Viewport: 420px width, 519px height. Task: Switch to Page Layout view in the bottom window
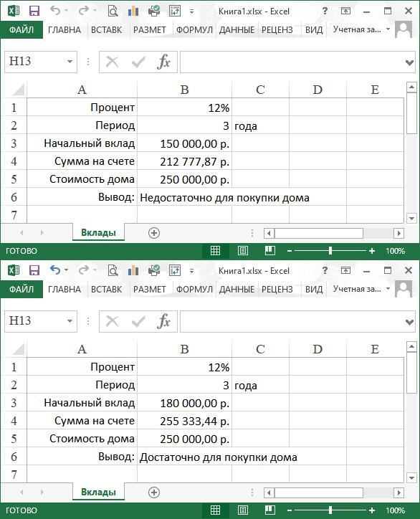pos(242,510)
